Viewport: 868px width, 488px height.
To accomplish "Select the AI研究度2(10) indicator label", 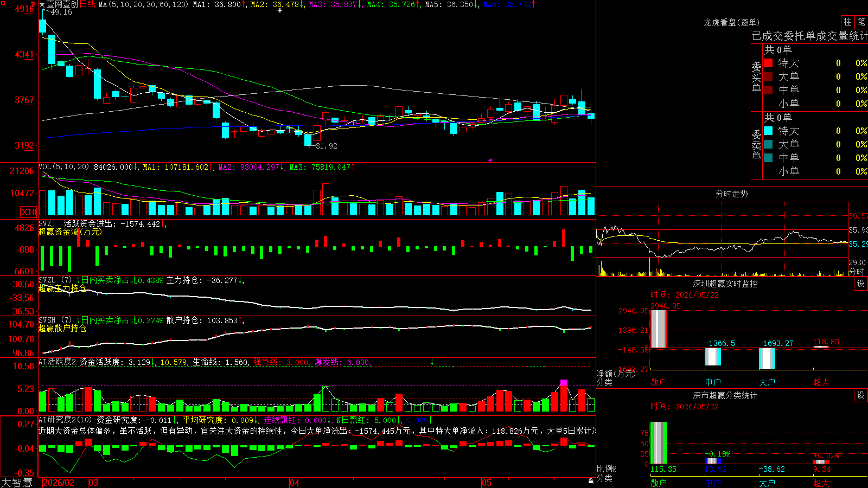I will point(65,420).
